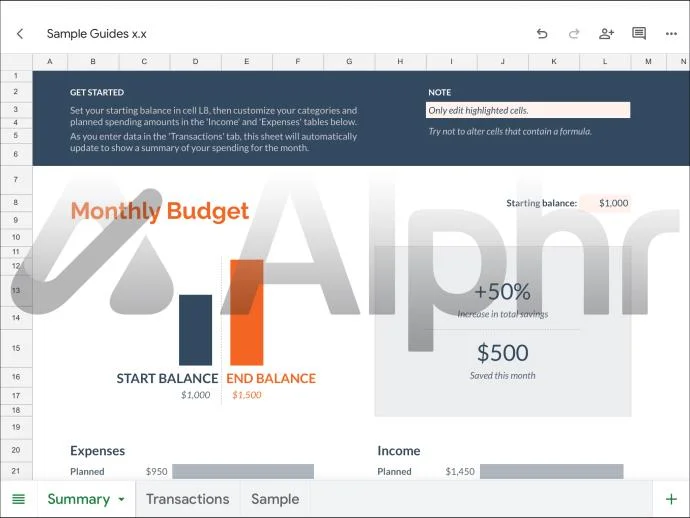Screen dimensions: 690x518
Task: Click the Expenses Planned progress bar
Action: [x=243, y=471]
